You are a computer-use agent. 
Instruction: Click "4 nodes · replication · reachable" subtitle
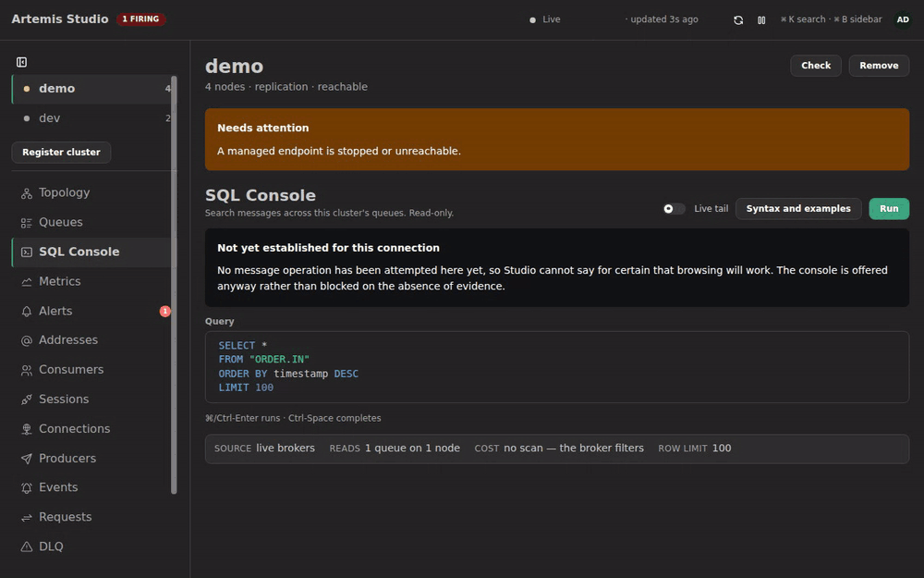[286, 87]
